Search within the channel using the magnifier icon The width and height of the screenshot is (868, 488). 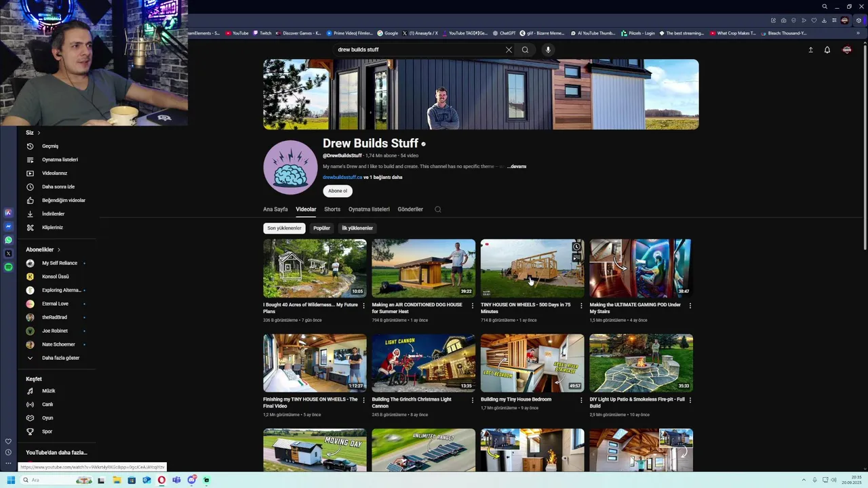click(437, 209)
